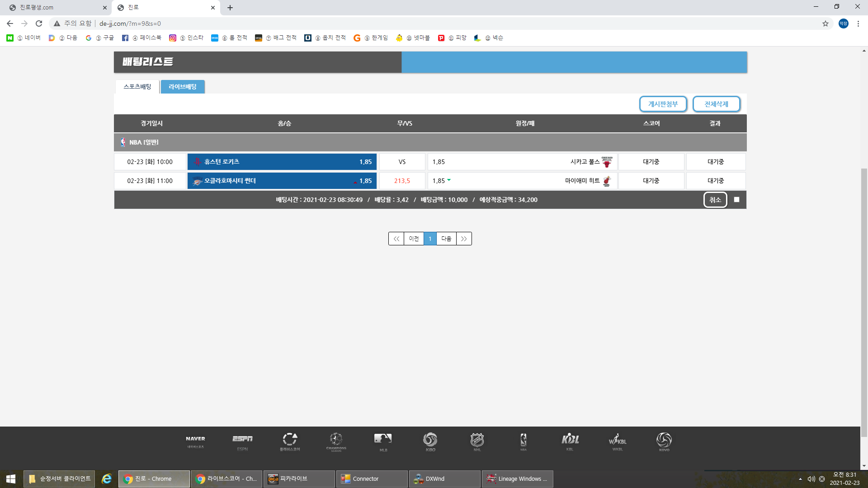Open the NHL shield footer icon
Image resolution: width=868 pixels, height=488 pixels.
click(x=477, y=441)
